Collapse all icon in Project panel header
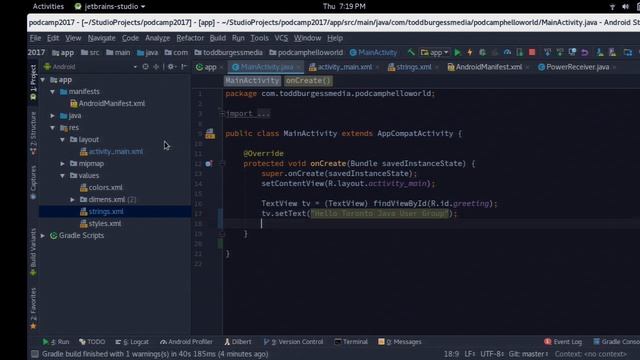640x360 pixels. [x=156, y=67]
